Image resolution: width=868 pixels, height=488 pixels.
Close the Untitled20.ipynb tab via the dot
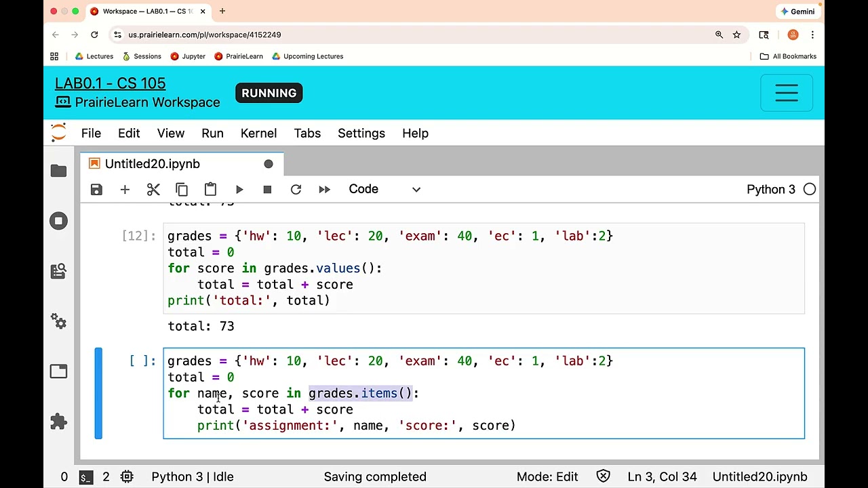pos(269,164)
